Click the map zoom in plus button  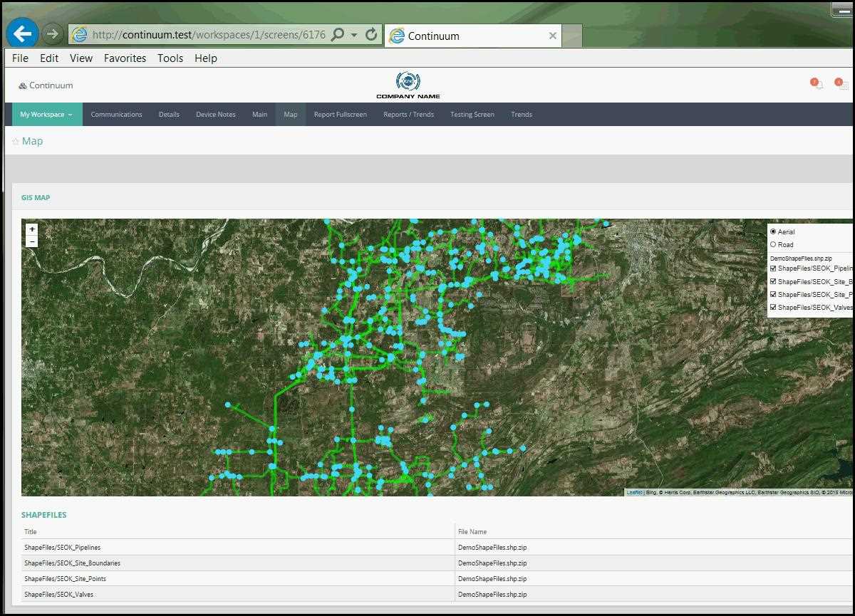[x=32, y=229]
